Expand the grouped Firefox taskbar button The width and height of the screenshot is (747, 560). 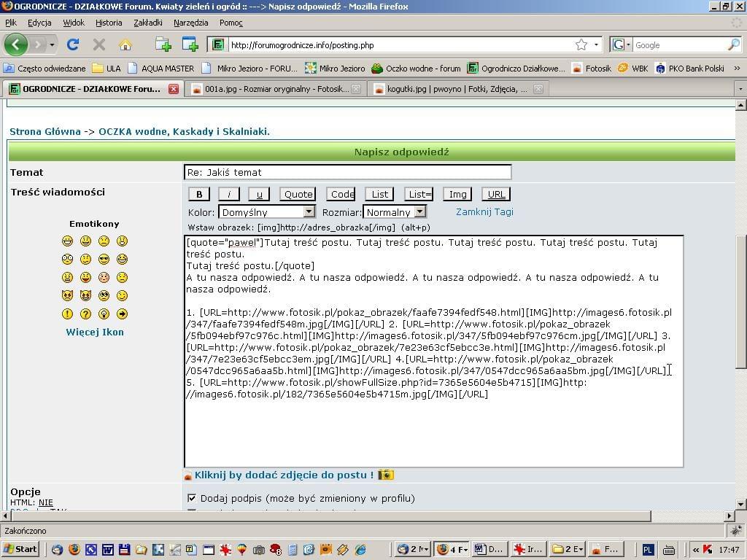[x=452, y=549]
